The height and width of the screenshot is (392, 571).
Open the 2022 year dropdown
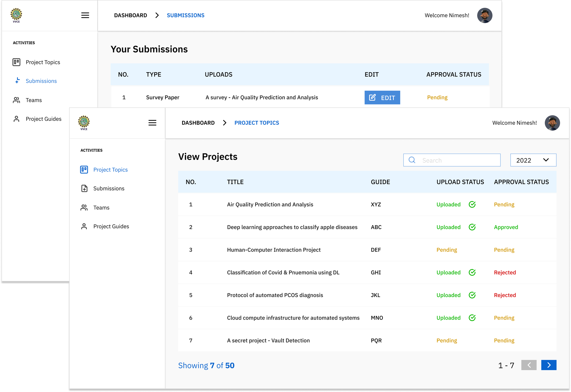click(533, 160)
